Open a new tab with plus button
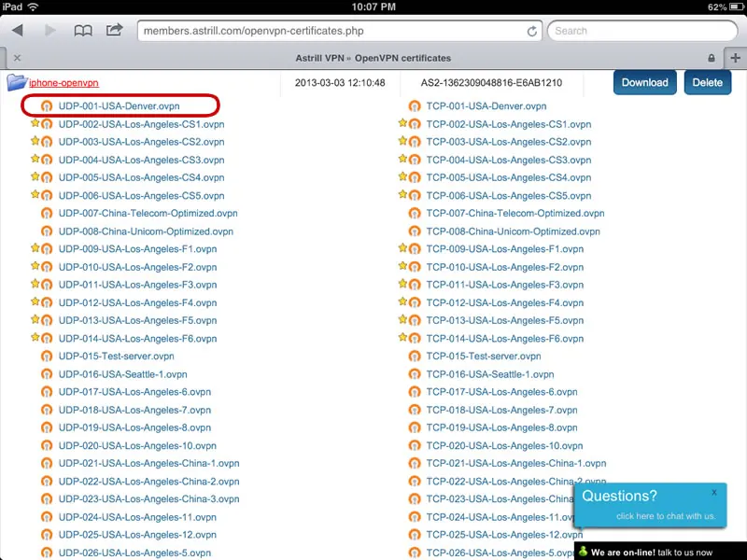The width and height of the screenshot is (747, 560). point(735,58)
